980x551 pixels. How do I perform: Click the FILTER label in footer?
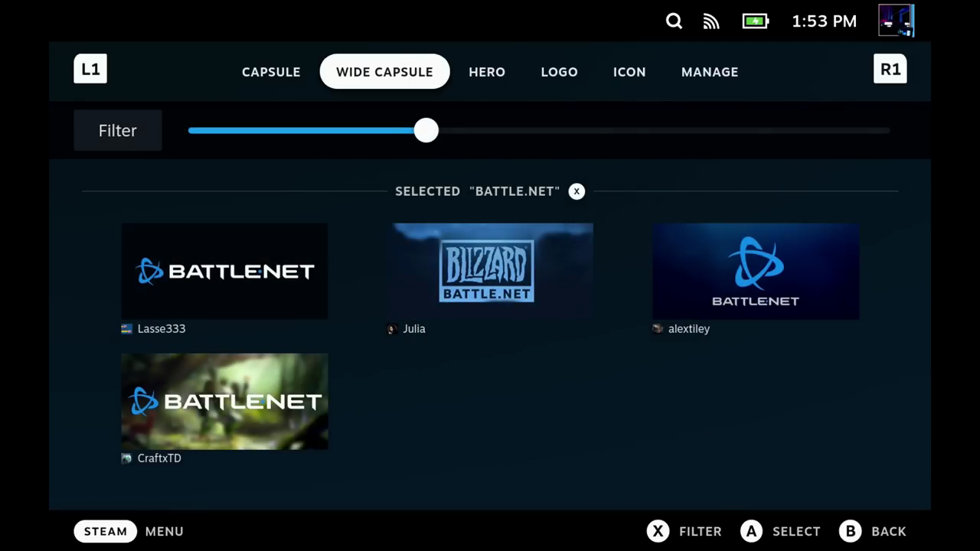pyautogui.click(x=700, y=531)
